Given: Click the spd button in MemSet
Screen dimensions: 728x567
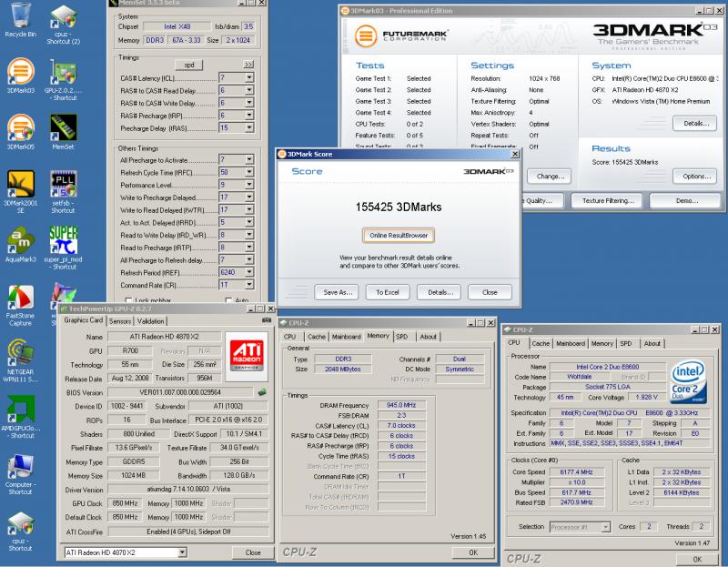Looking at the screenshot, I should (189, 65).
